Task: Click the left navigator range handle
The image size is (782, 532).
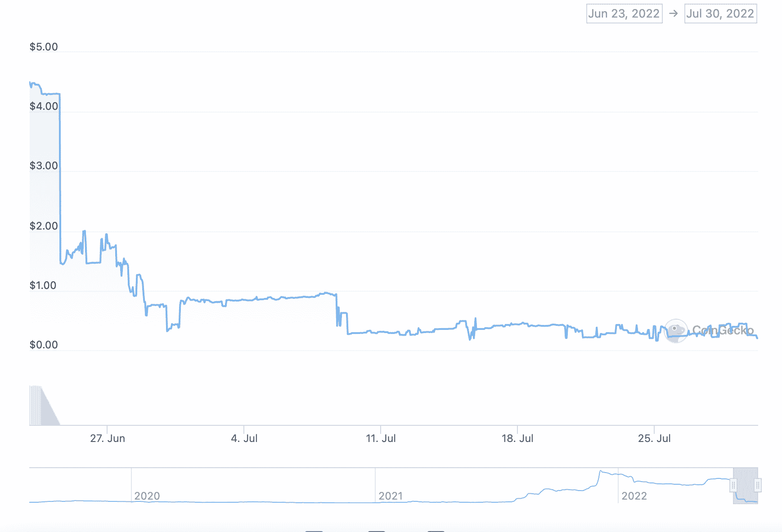Action: (733, 485)
